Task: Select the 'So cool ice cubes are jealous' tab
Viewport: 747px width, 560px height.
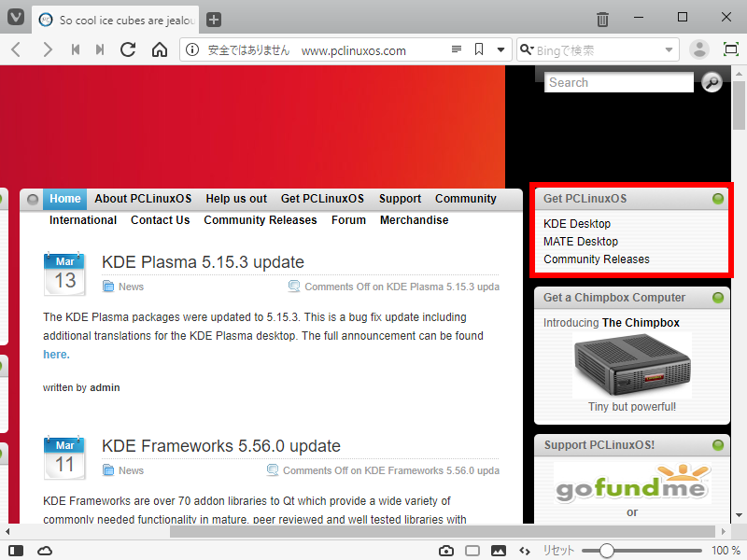Action: (116, 20)
